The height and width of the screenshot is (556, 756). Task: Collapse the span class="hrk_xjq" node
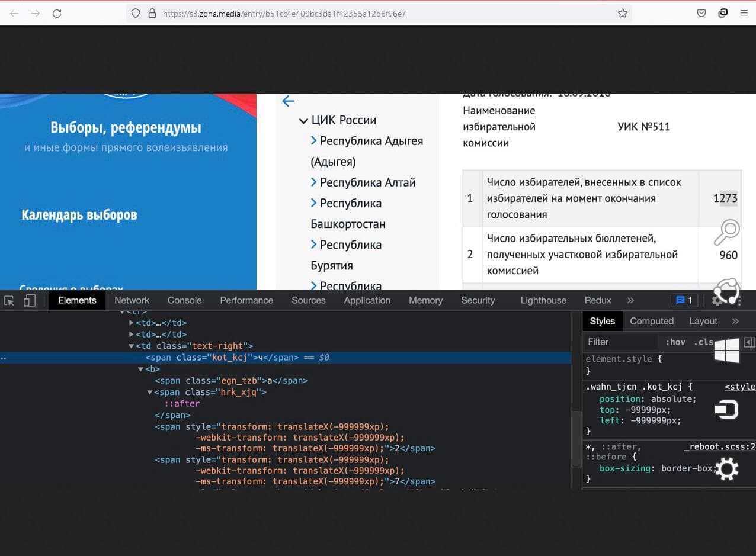(x=150, y=393)
